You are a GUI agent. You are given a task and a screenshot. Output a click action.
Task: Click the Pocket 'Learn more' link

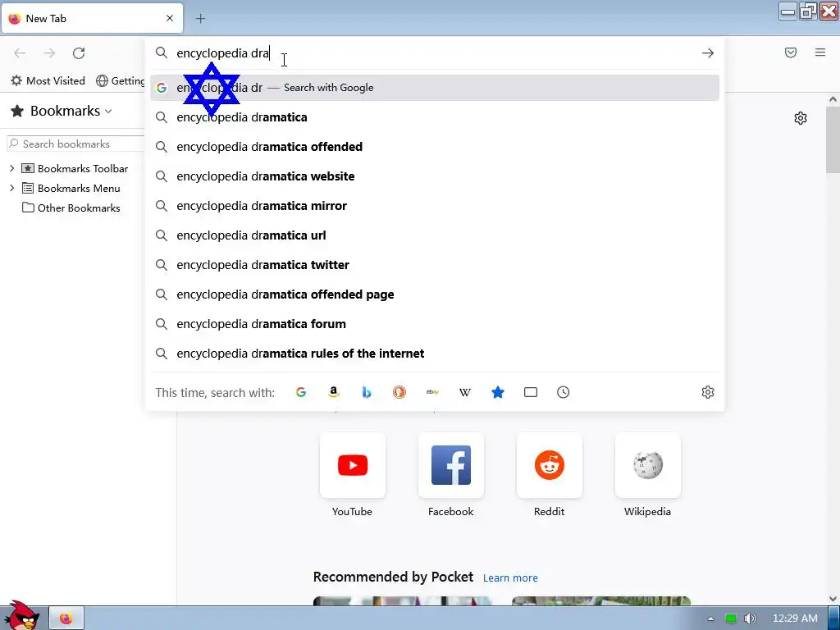click(510, 578)
